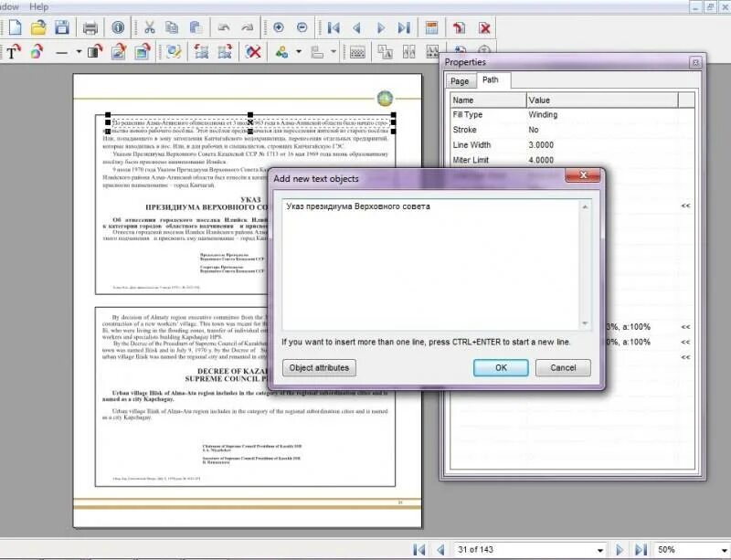The image size is (731, 560).
Task: Delete the selected object with red X
Action: [253, 52]
